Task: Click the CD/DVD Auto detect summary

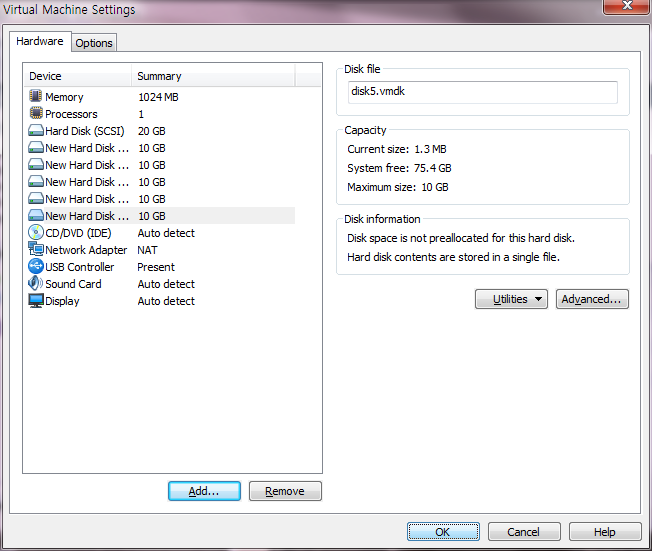Action: [x=166, y=233]
